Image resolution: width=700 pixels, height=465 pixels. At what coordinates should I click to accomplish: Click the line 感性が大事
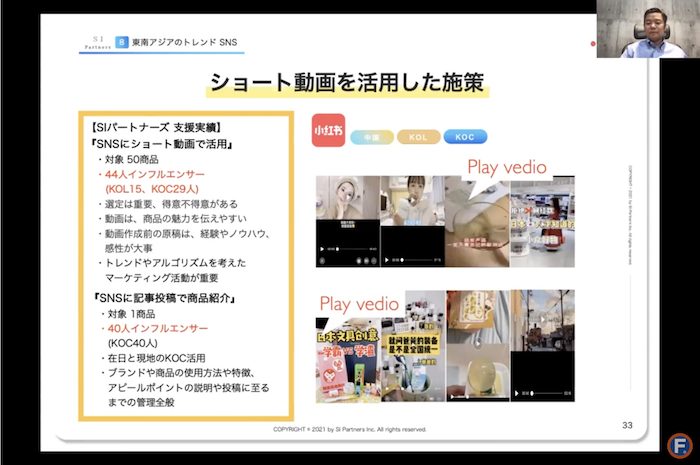pyautogui.click(x=129, y=248)
